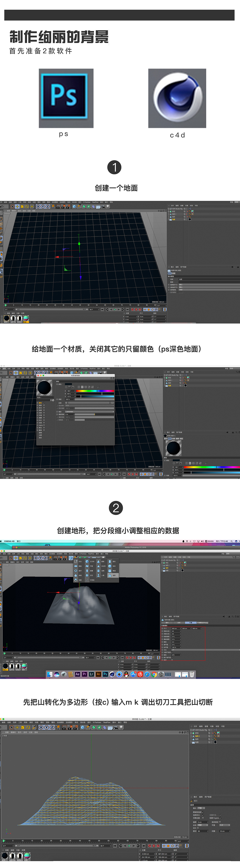Select 地形.1 object in wireframe mountain object list
Image resolution: width=240 pixels, height=868 pixels.
coord(197,736)
